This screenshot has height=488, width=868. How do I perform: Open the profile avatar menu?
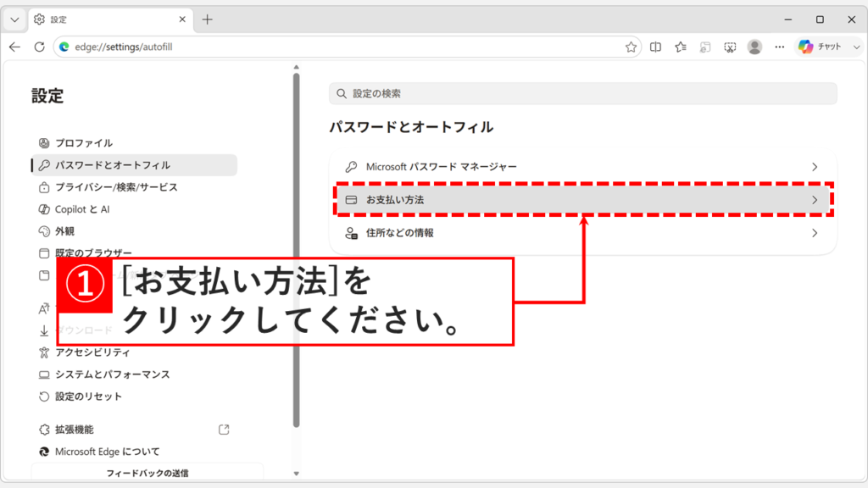point(754,47)
